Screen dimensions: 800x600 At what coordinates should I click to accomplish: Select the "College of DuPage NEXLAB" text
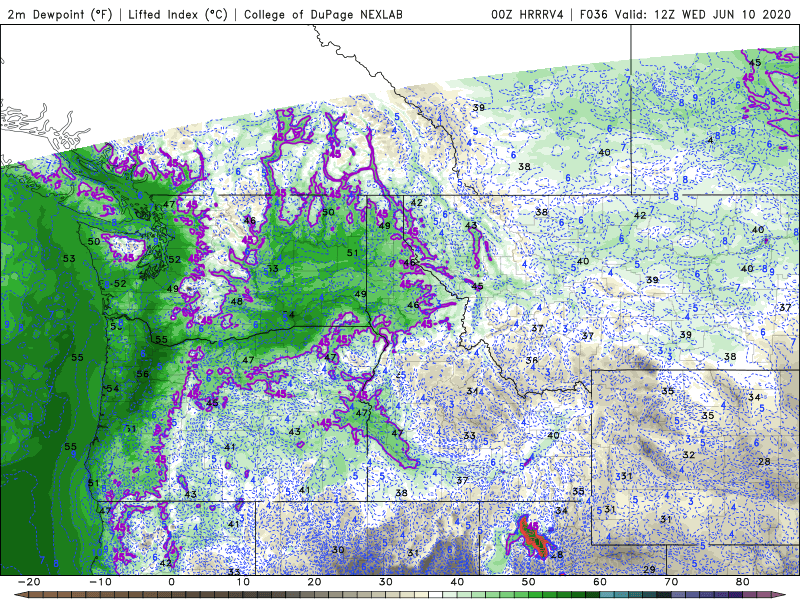323,15
